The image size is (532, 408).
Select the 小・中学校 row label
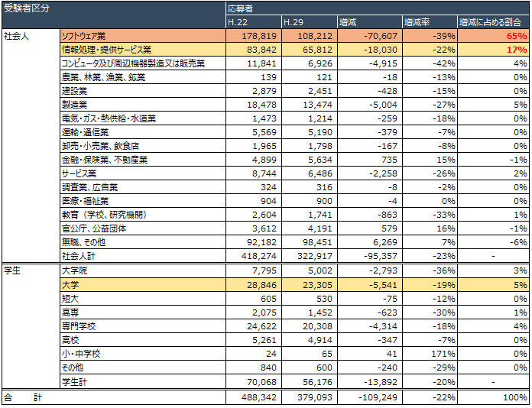coord(81,354)
